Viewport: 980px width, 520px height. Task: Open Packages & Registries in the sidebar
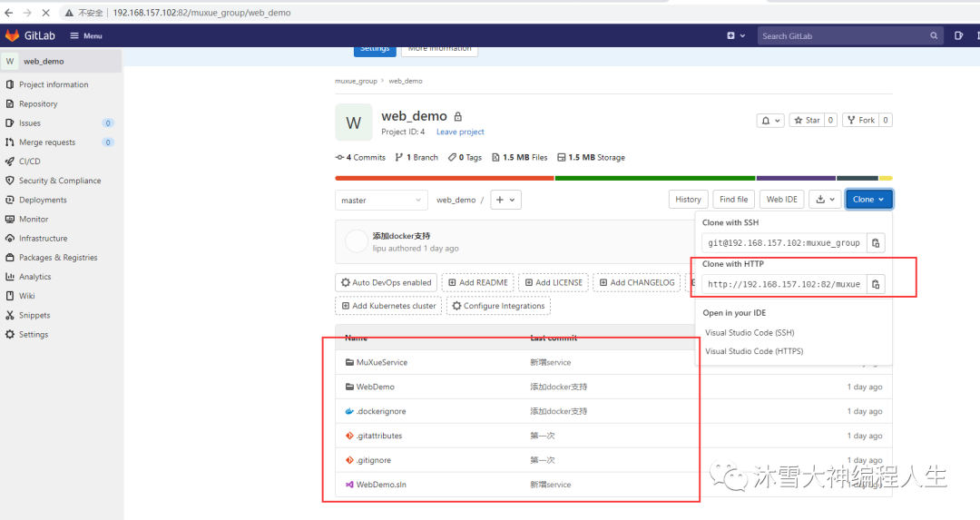(58, 258)
